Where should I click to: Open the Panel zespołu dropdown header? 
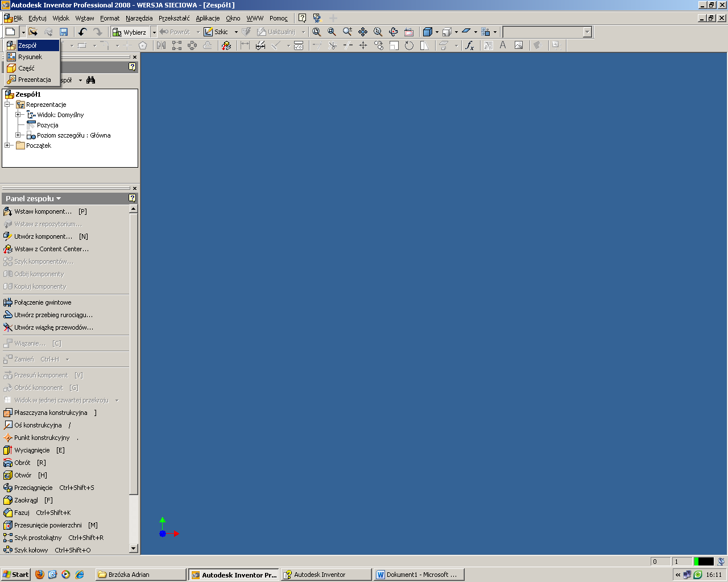pos(33,198)
